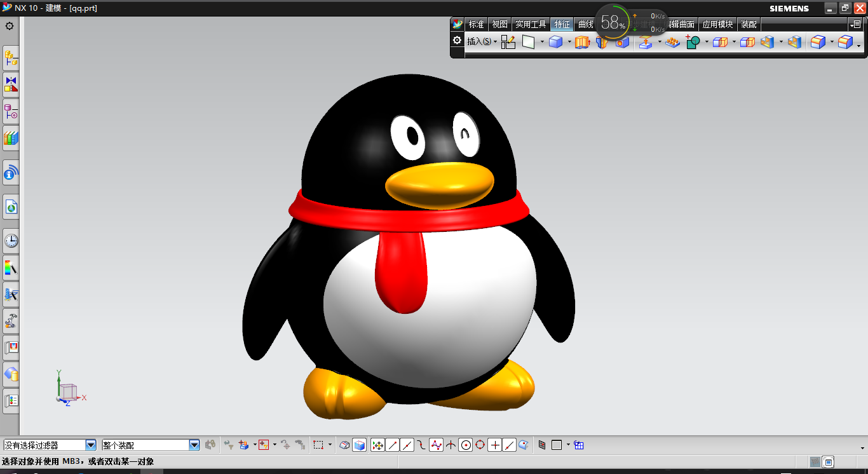Screen dimensions: 868x474
Task: Select the Edge Blend tool icon
Action: (818, 42)
